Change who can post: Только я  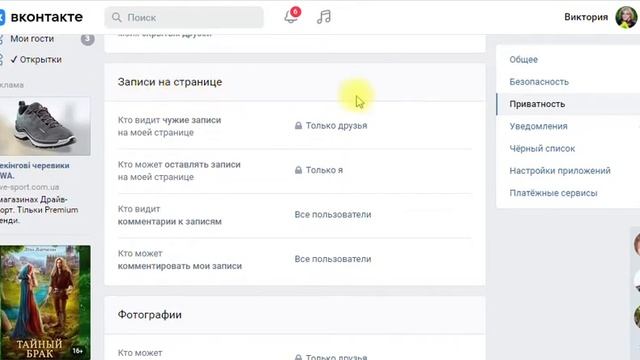(x=324, y=170)
